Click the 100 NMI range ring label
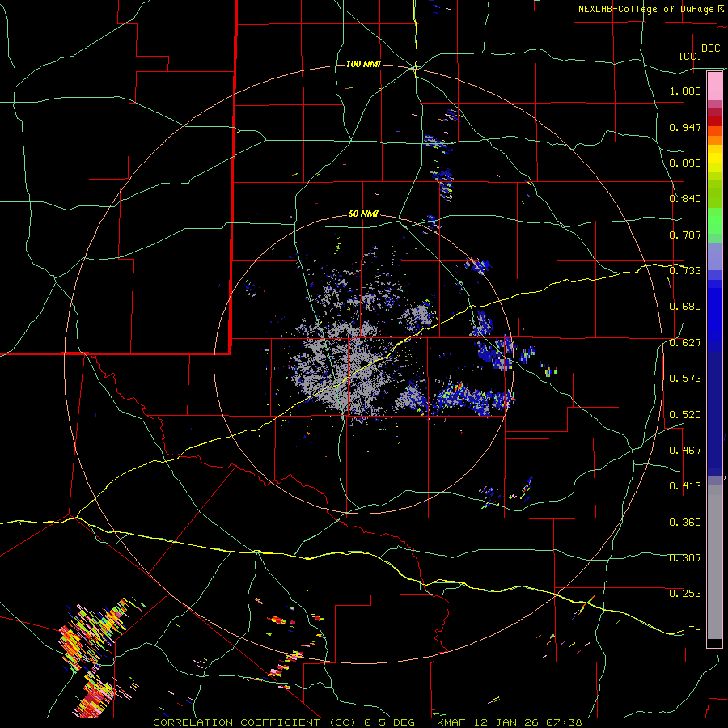The image size is (728, 728). tap(363, 64)
